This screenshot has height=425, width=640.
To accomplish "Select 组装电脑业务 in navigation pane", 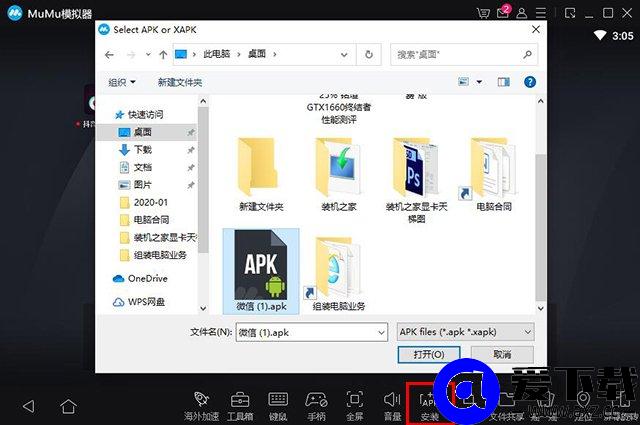I will tap(153, 255).
